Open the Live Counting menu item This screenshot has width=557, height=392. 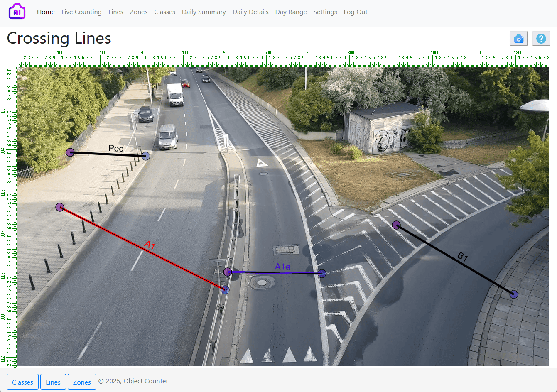81,12
